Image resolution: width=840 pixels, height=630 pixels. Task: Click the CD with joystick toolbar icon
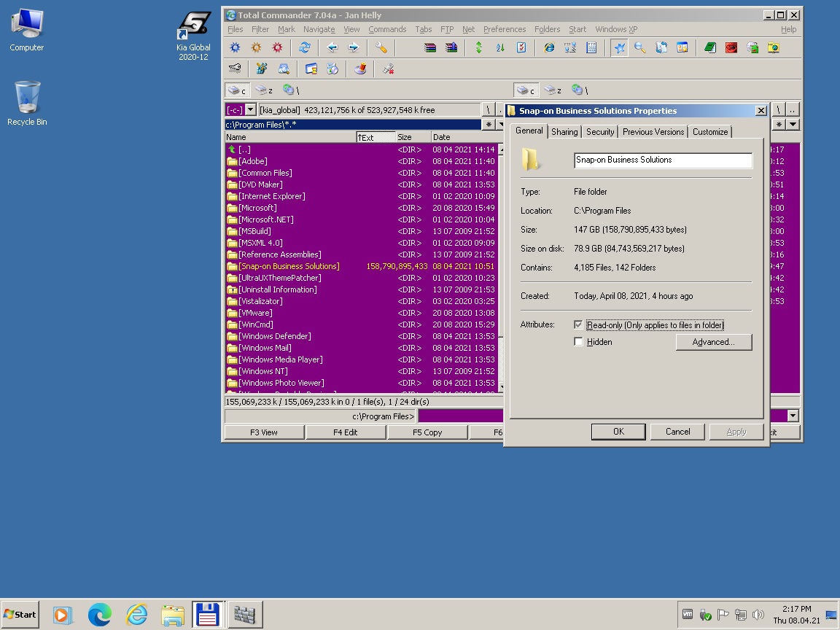pyautogui.click(x=360, y=69)
